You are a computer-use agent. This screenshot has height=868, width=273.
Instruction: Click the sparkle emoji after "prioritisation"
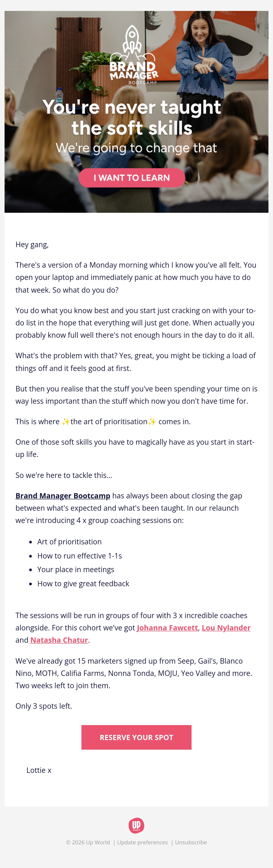tap(152, 421)
